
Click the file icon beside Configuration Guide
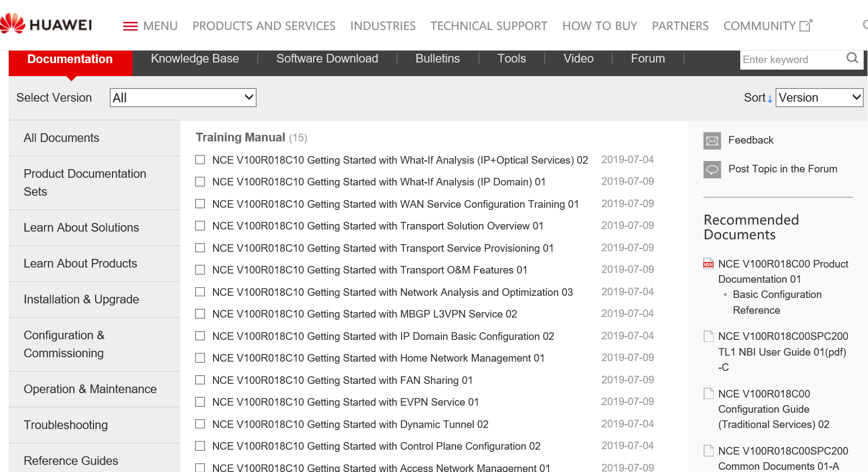click(708, 393)
